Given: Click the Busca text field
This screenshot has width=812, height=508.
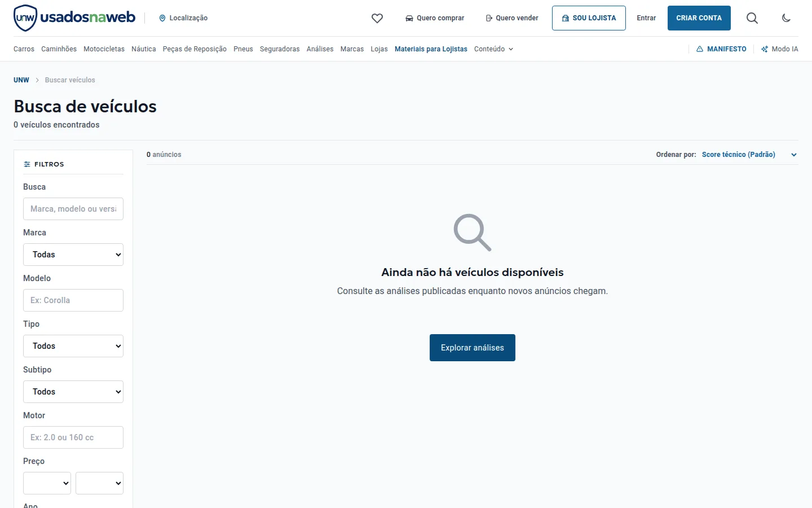Looking at the screenshot, I should [x=73, y=209].
